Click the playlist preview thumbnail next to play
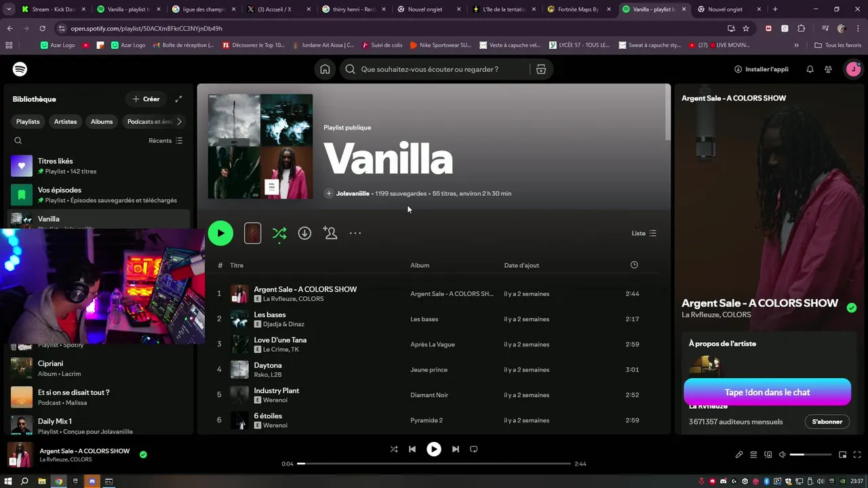The image size is (868, 488). tap(252, 233)
